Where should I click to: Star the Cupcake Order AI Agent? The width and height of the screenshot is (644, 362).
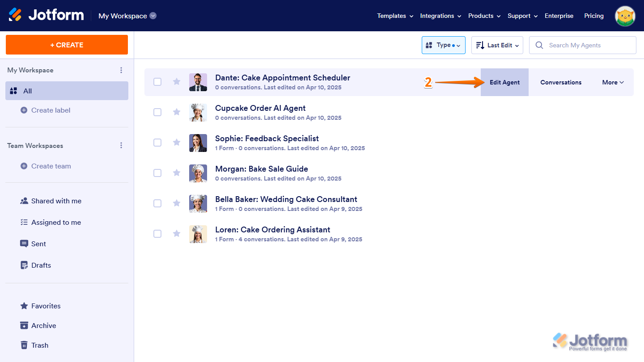click(x=177, y=112)
